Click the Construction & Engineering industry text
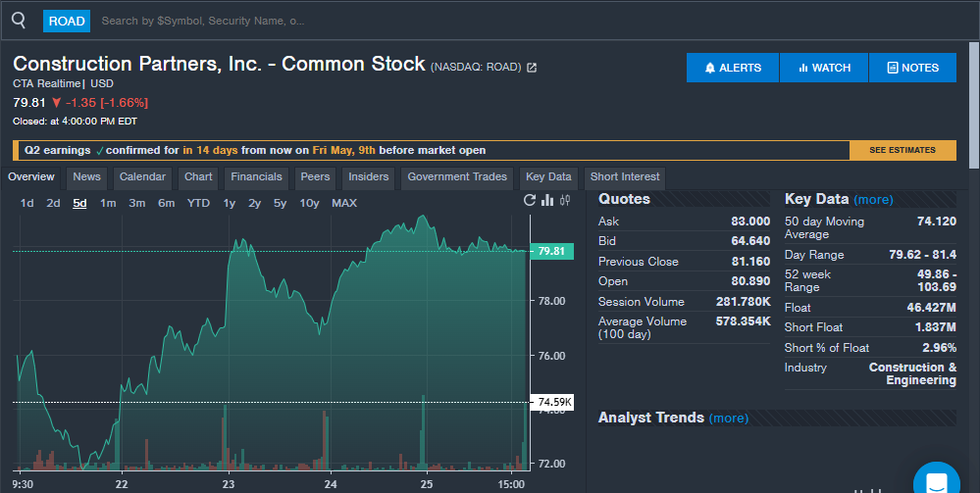This screenshot has width=980, height=493. tap(912, 373)
